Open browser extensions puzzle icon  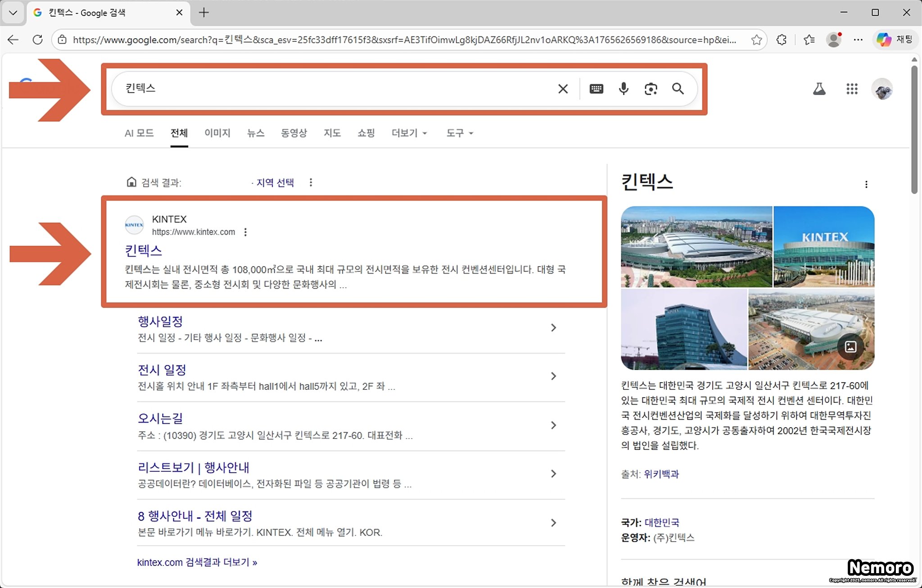(782, 40)
